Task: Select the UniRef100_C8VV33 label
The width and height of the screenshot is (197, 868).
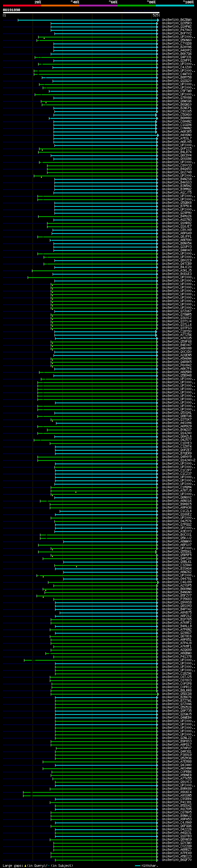Action: 177,166
